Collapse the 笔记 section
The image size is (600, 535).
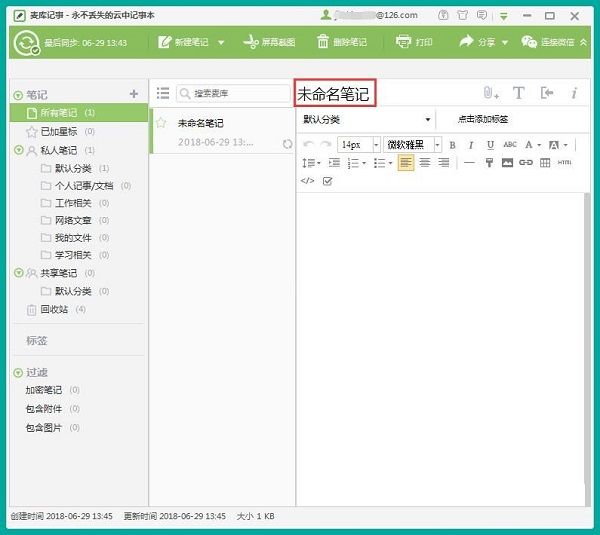coord(18,95)
